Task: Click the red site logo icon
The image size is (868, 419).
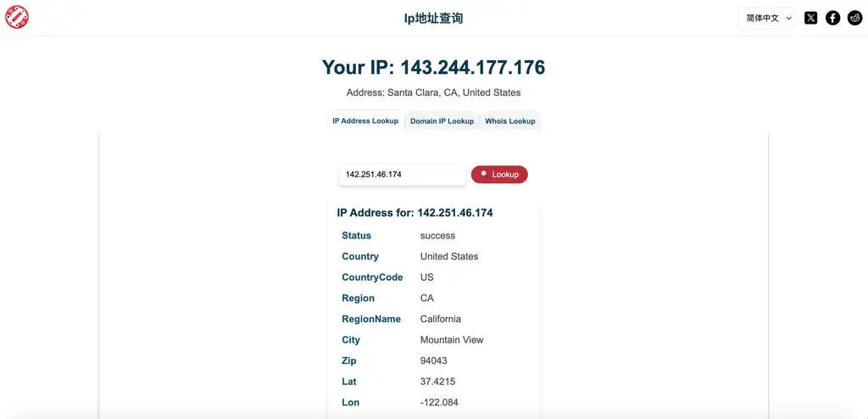Action: (x=17, y=17)
